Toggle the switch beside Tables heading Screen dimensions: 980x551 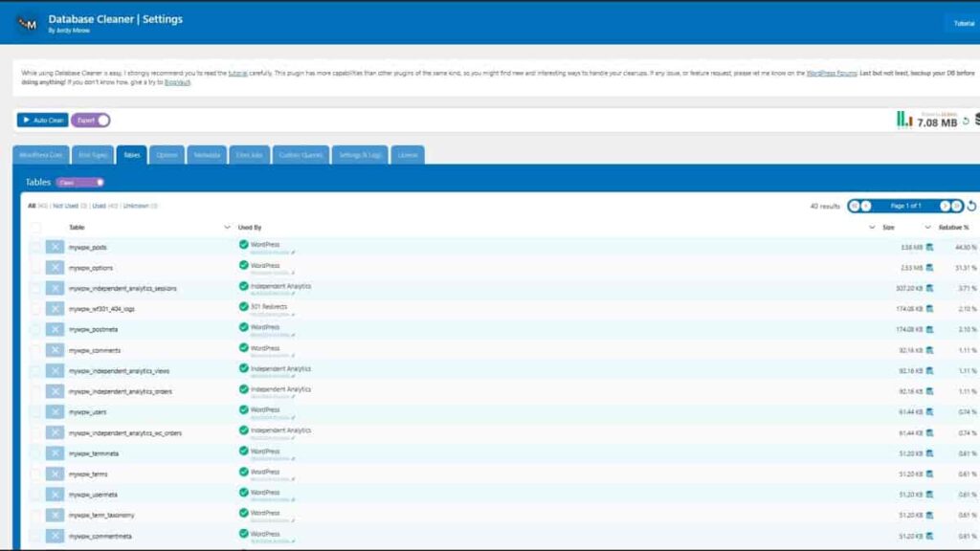[x=80, y=183]
